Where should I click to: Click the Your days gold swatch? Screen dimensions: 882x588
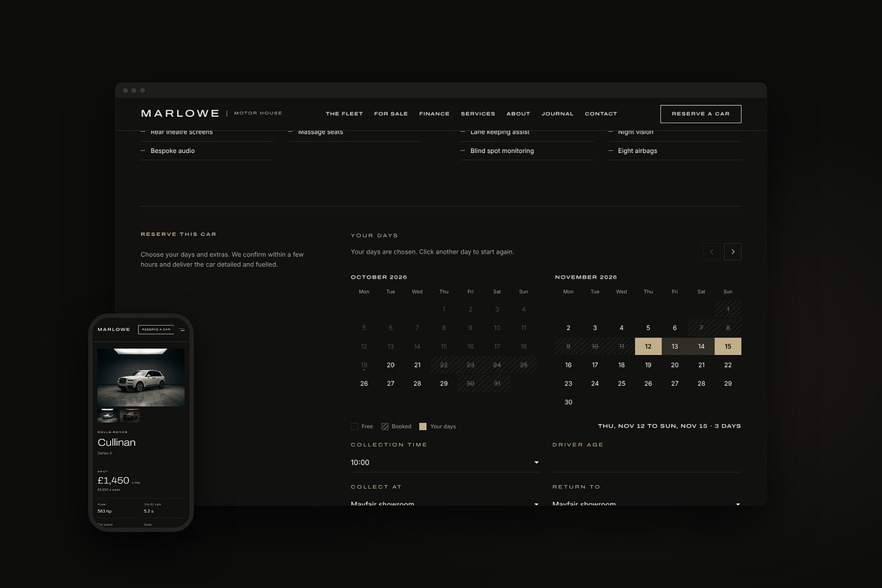click(x=423, y=426)
